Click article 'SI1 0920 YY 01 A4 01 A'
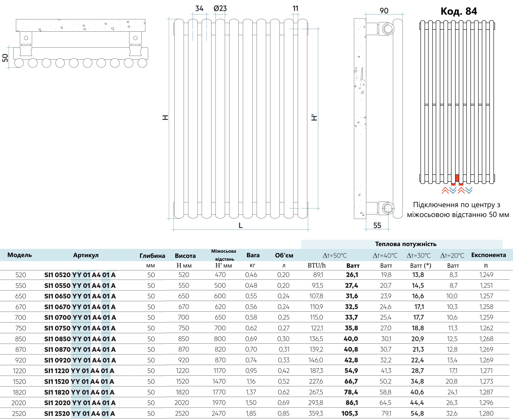The image size is (513, 420). tap(80, 360)
